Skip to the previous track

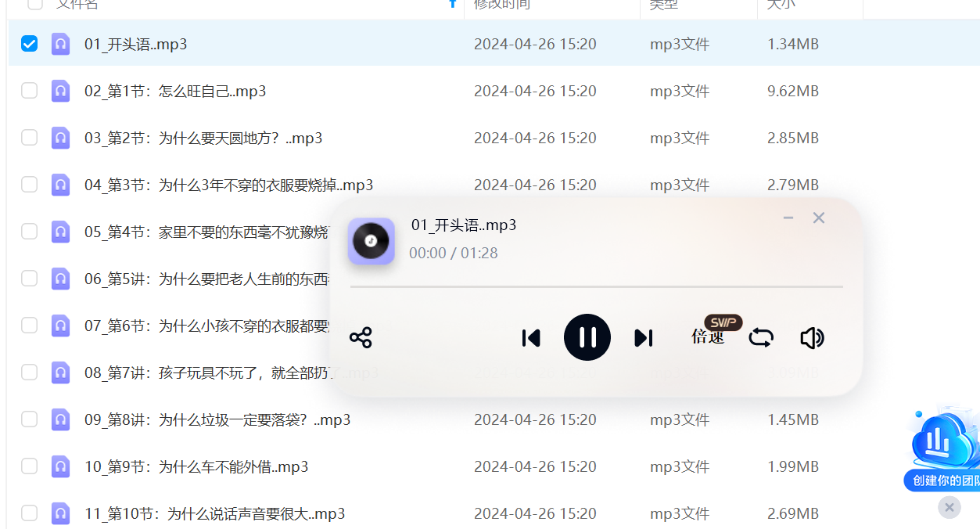(531, 338)
